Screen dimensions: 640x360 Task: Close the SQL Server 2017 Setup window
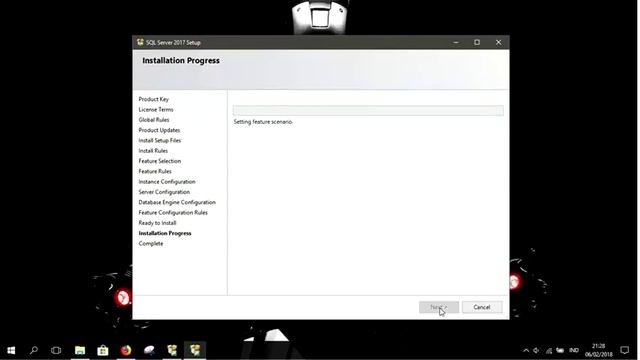coord(498,42)
